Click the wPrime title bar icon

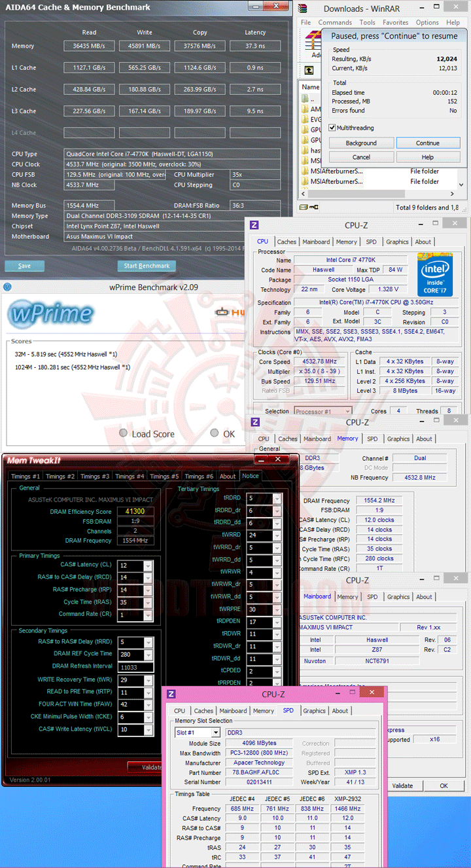[7, 287]
